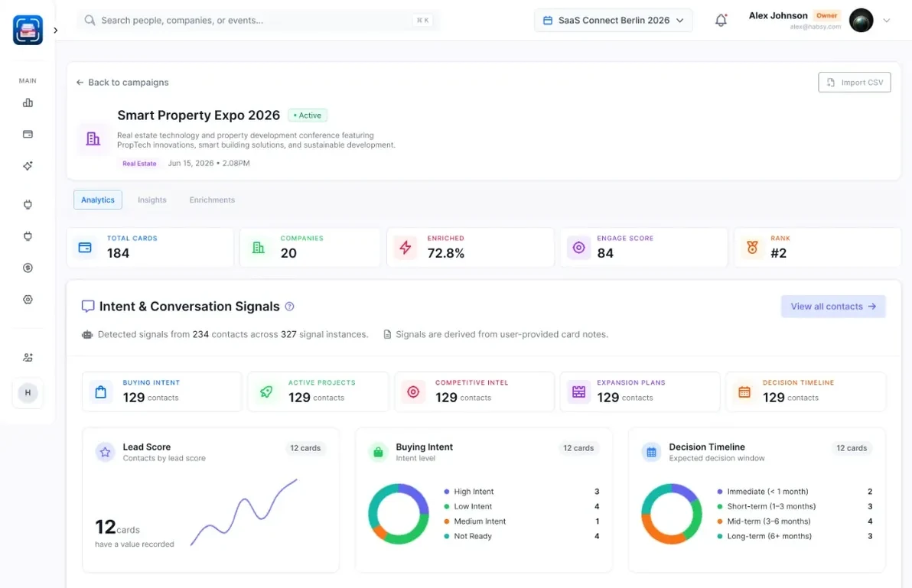Image resolution: width=912 pixels, height=588 pixels.
Task: Click the Medium Intent orange legend dot
Action: pyautogui.click(x=447, y=521)
